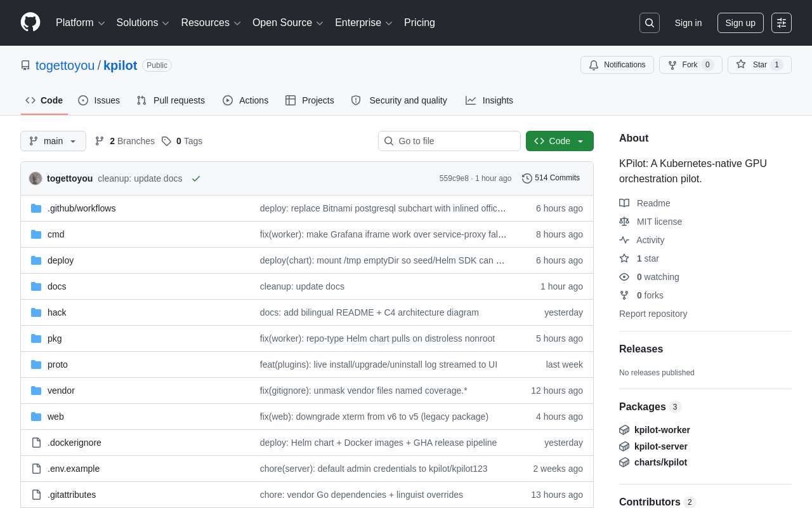812x508 pixels.
Task: Click the docs folder icon
Action: coord(36,286)
